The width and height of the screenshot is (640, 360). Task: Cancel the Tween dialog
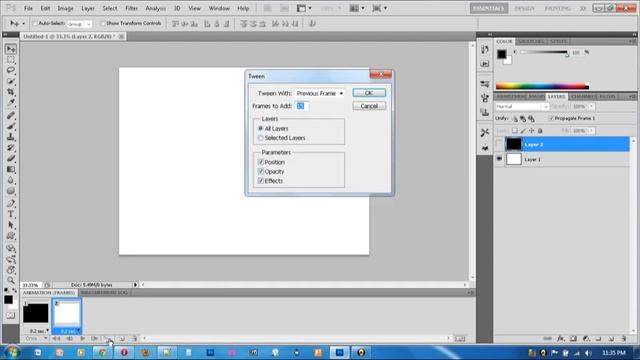coord(369,106)
